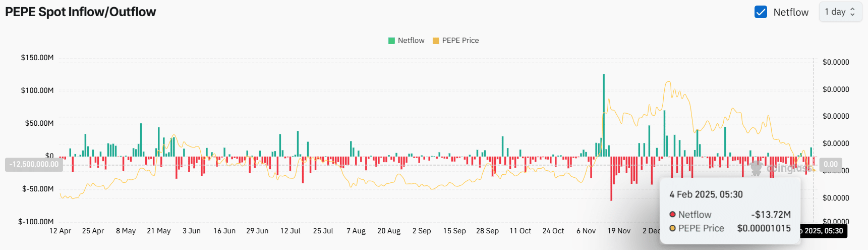Click the PEPE Spot Inflow/Outflow title
Viewport: 868px width, 250px height.
point(81,12)
